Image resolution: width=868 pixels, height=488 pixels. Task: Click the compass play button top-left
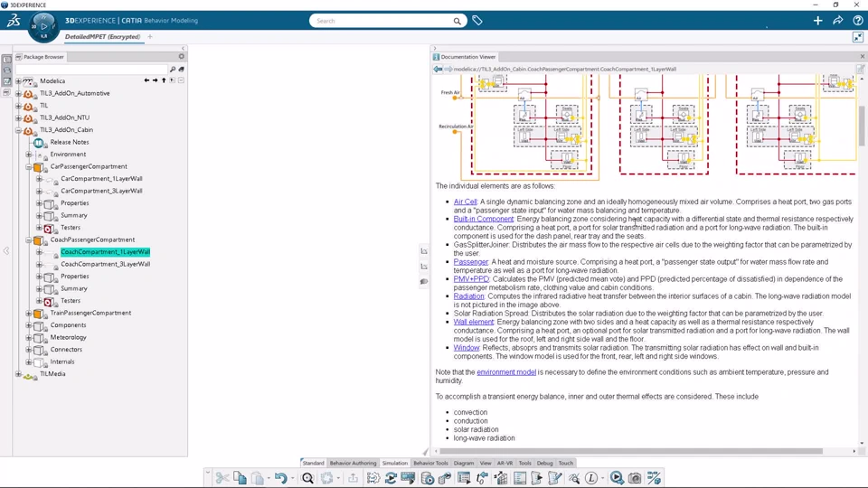[x=43, y=26]
